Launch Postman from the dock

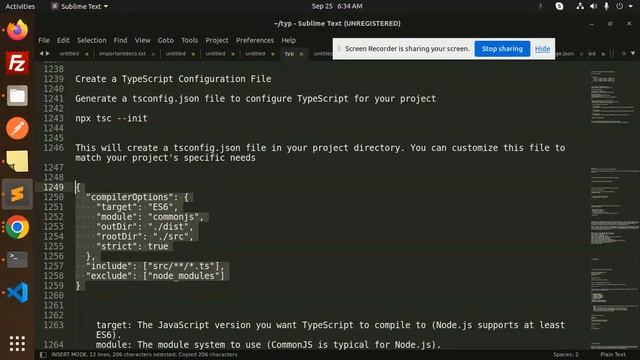coord(17,129)
